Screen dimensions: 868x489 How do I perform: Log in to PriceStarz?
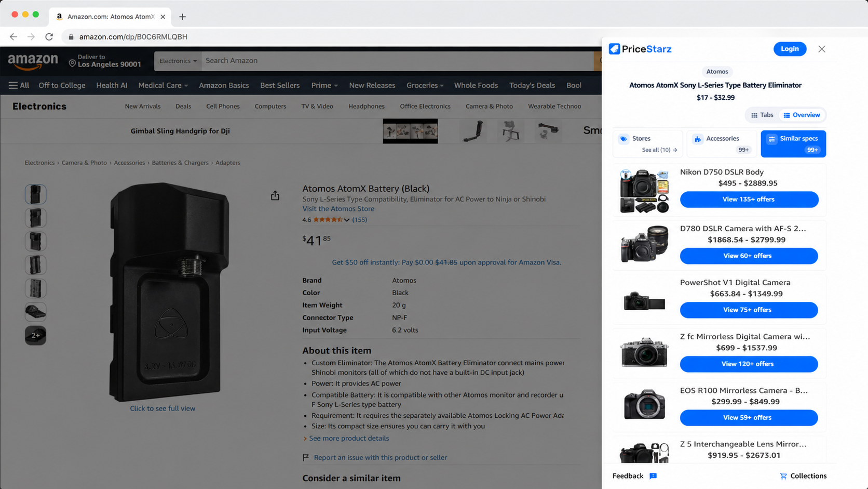coord(790,49)
